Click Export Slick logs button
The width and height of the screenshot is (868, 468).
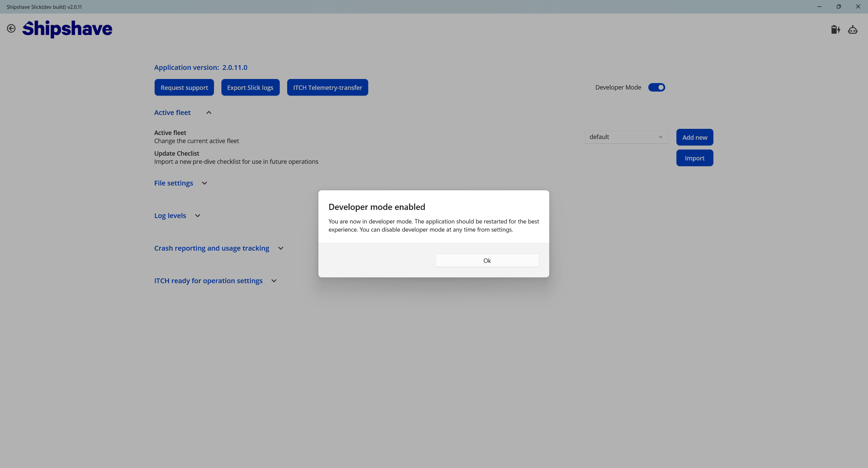[x=250, y=87]
